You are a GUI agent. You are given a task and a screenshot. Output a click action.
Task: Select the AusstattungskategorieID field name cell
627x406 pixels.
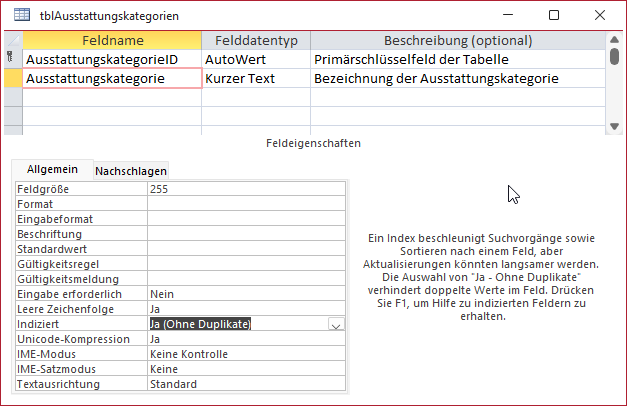click(x=112, y=59)
